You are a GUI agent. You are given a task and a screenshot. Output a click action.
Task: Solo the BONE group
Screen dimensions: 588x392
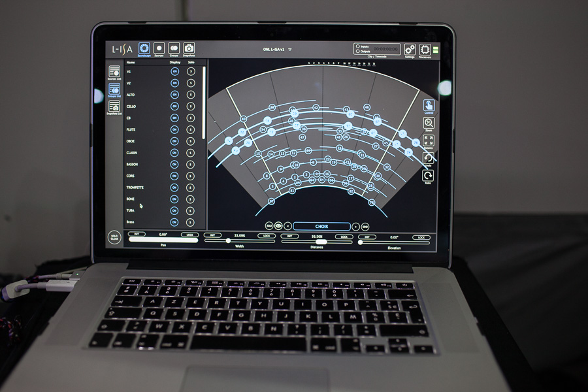(x=191, y=199)
